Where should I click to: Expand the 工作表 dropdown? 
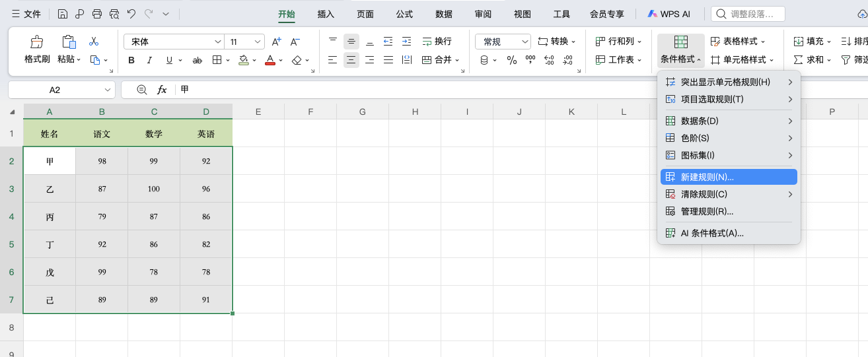(639, 60)
